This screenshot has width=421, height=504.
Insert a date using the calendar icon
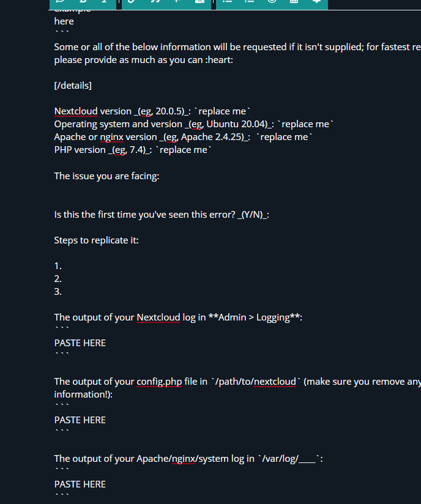[294, 1]
